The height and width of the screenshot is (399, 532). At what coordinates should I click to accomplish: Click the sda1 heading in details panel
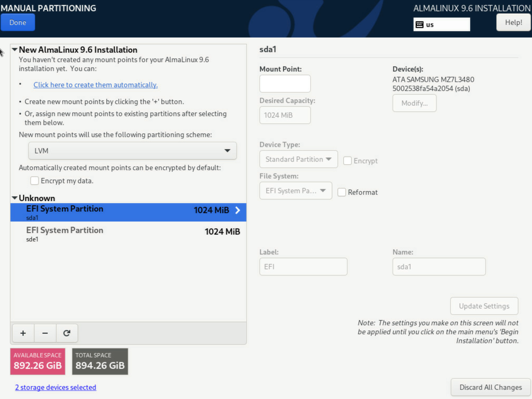point(268,49)
